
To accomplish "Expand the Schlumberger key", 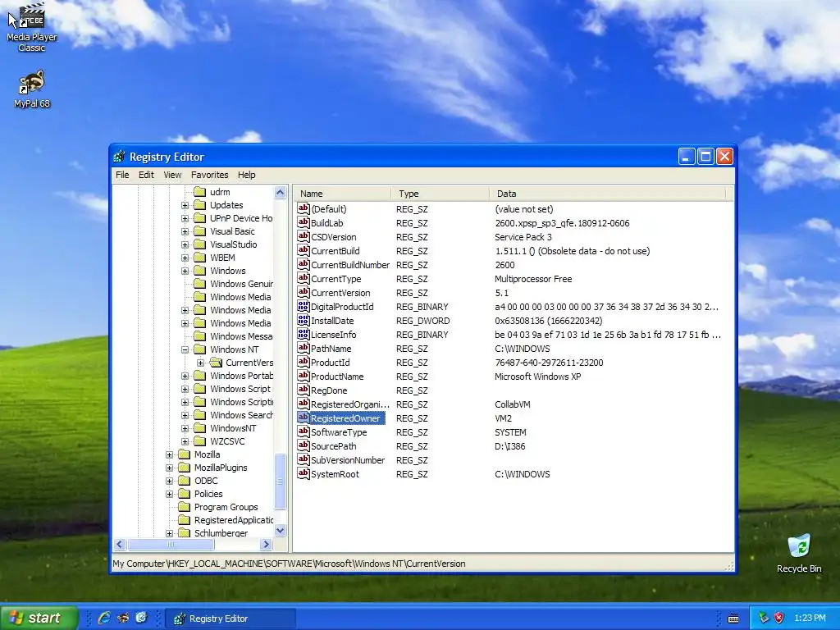I will point(169,533).
